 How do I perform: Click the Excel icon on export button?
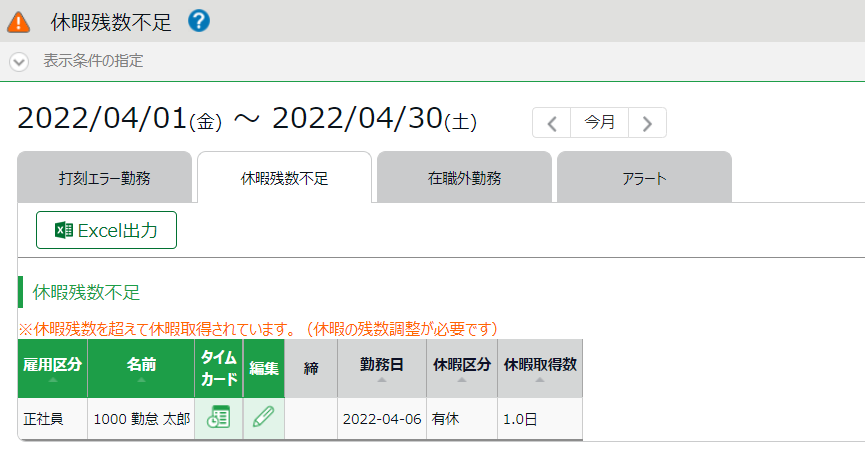[63, 230]
